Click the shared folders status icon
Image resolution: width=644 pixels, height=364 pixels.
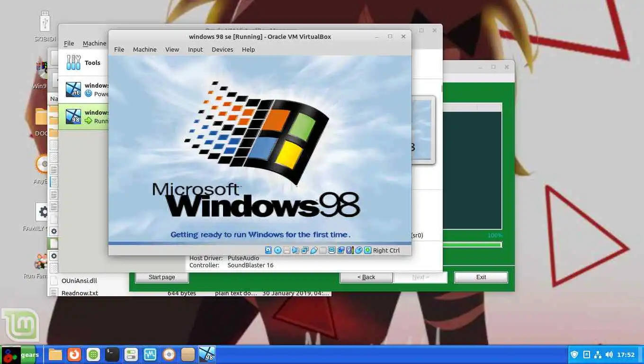point(323,250)
